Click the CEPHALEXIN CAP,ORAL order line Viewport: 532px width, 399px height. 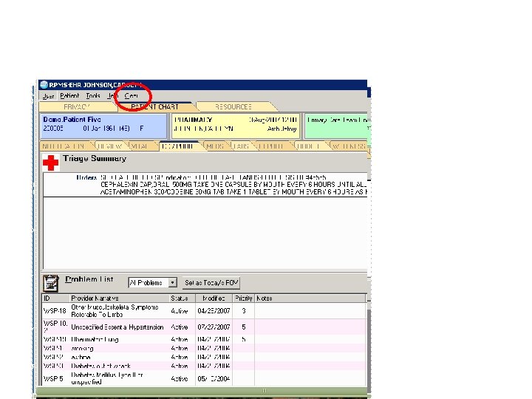[233, 185]
